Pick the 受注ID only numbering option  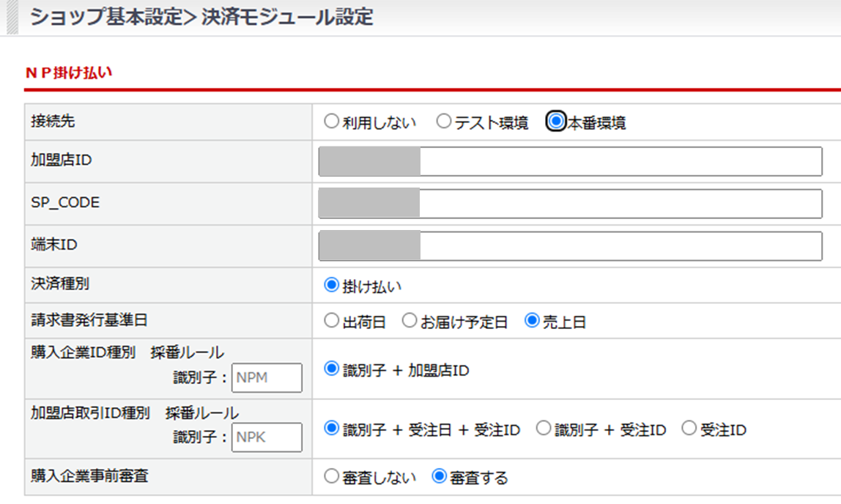[689, 429]
